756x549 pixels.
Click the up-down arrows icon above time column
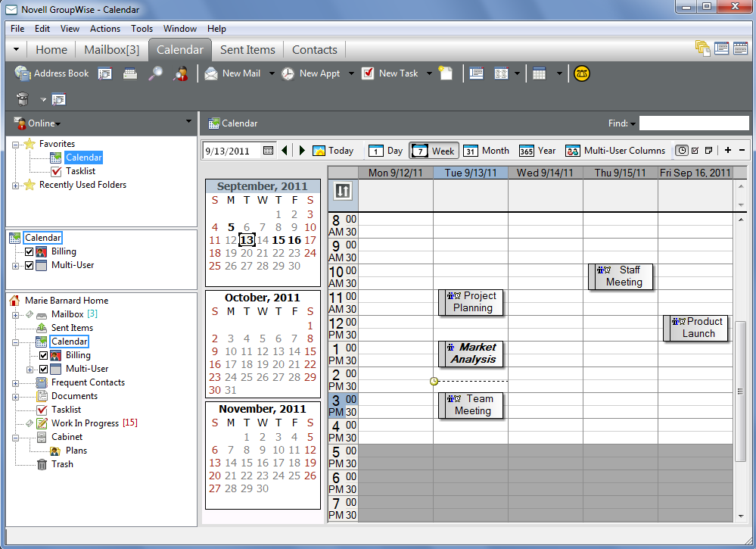pos(343,191)
